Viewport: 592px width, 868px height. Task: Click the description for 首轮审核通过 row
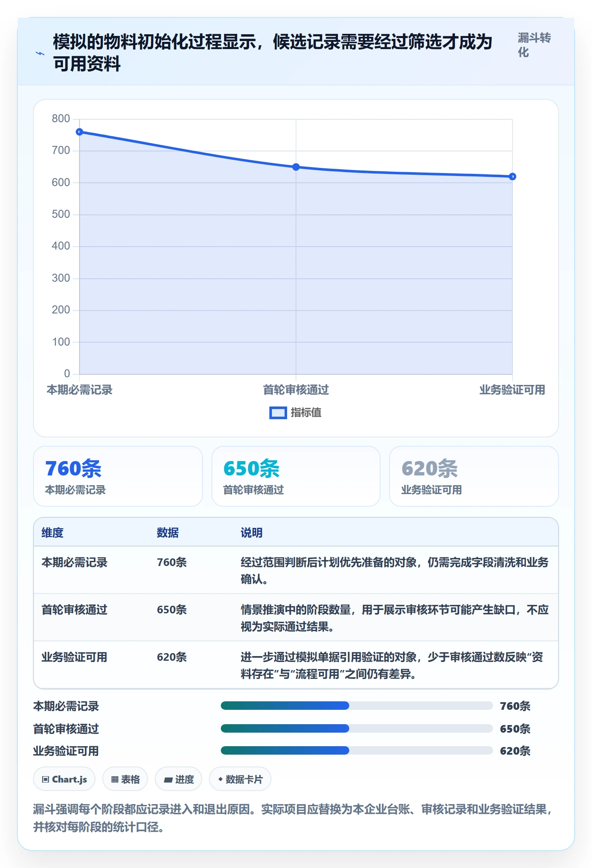[x=395, y=618]
